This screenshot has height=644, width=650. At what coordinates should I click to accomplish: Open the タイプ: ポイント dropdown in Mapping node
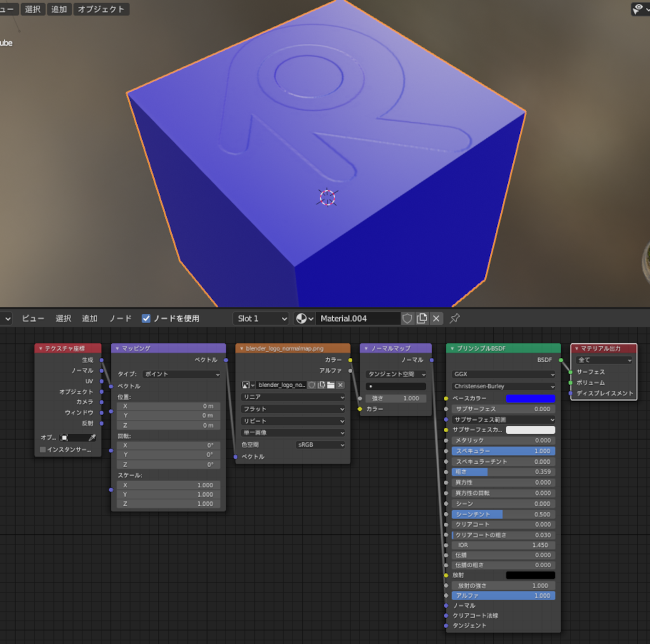(x=182, y=374)
